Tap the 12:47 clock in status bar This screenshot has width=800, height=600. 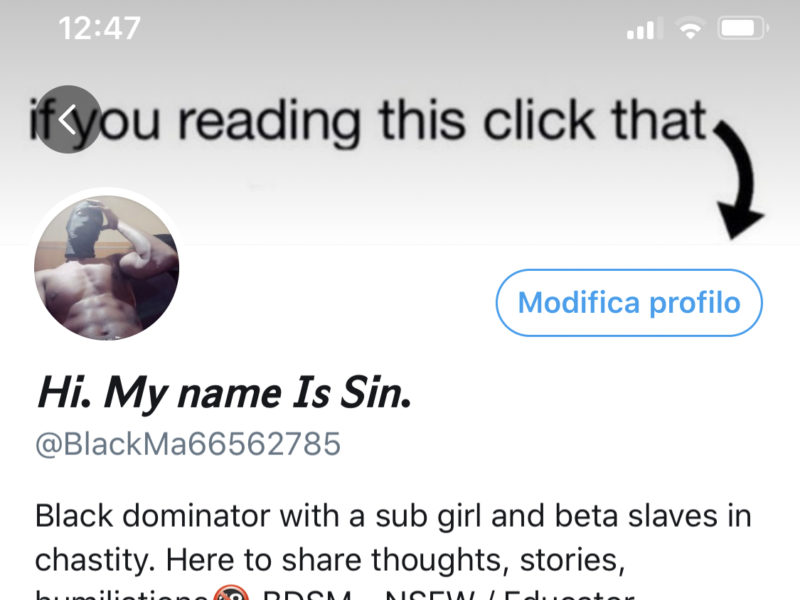tap(99, 28)
